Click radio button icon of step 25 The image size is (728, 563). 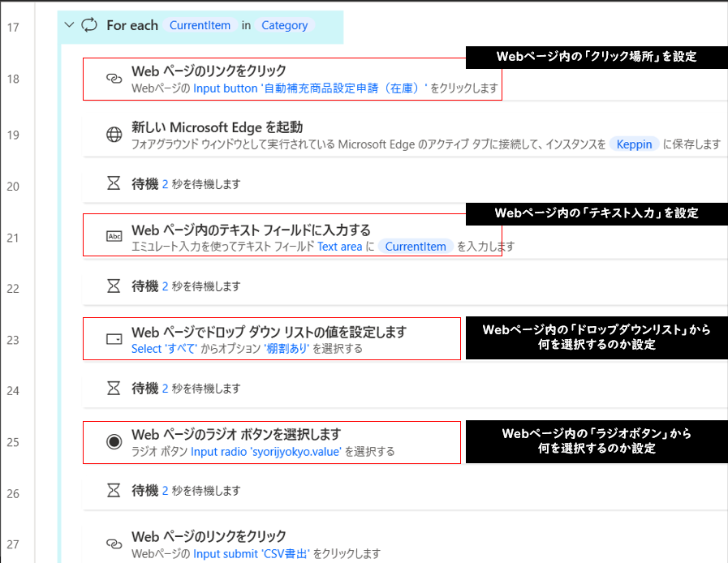[114, 441]
